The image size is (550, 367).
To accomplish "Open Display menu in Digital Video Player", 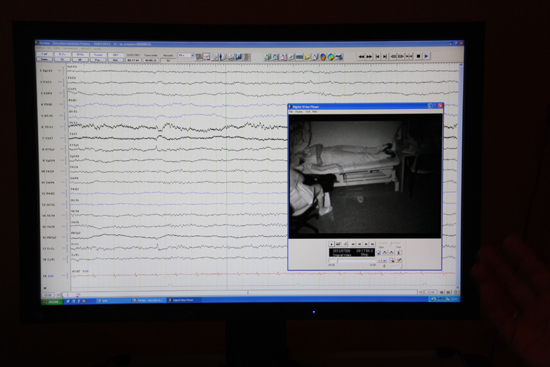I will (299, 112).
